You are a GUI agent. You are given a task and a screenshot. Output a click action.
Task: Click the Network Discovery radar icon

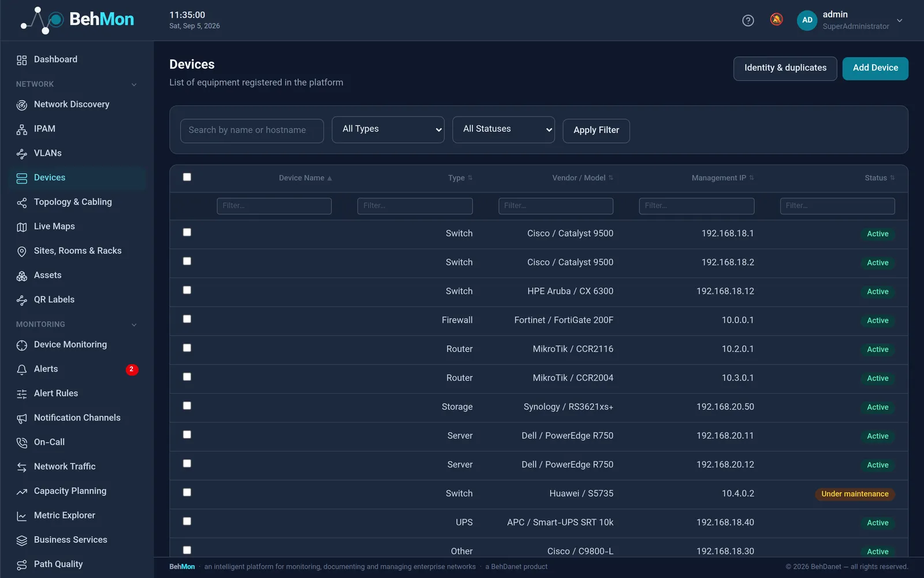click(x=22, y=105)
